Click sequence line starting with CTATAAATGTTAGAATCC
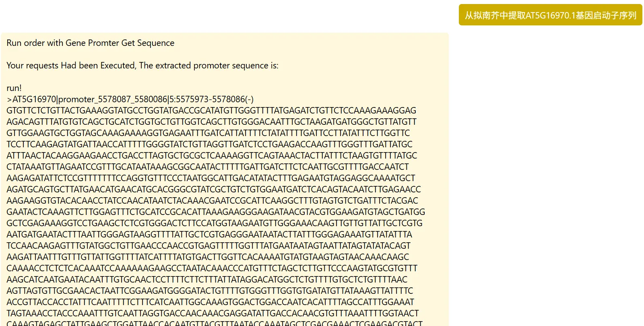Image resolution: width=644 pixels, height=326 pixels. (x=207, y=167)
